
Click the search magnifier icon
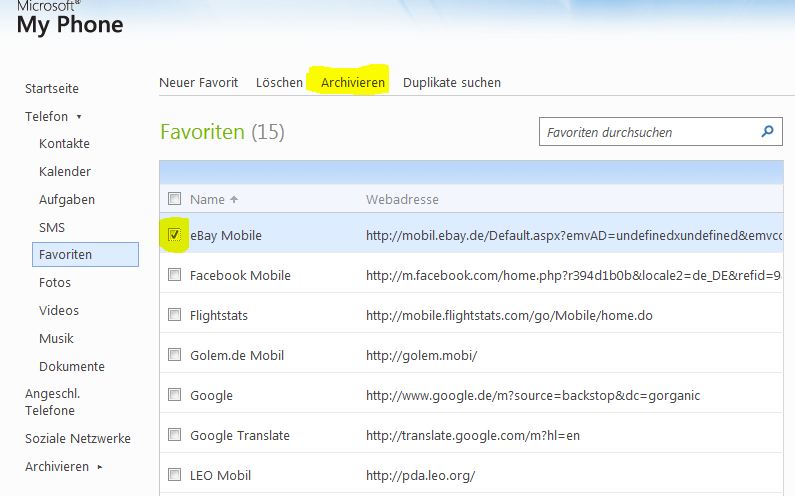[x=768, y=131]
